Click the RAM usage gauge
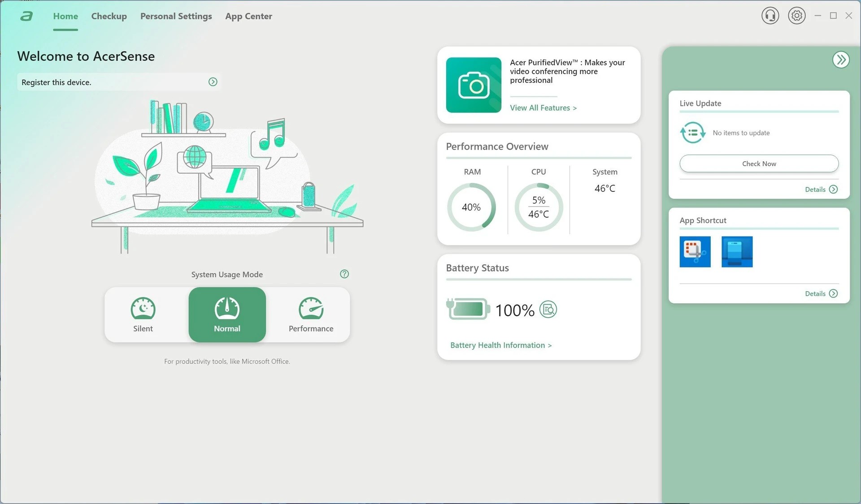This screenshot has width=861, height=504. [471, 207]
